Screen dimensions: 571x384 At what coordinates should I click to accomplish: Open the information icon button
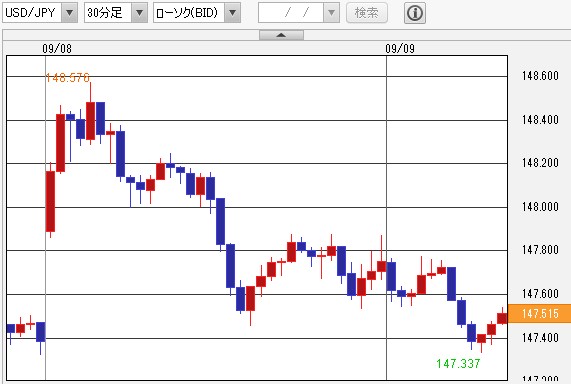coord(415,13)
